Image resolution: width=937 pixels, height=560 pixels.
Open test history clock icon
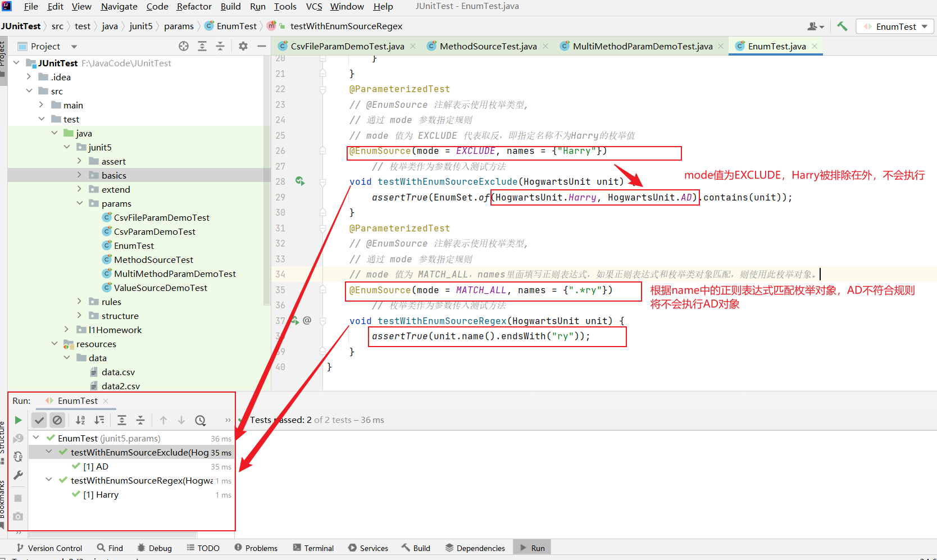click(x=200, y=420)
